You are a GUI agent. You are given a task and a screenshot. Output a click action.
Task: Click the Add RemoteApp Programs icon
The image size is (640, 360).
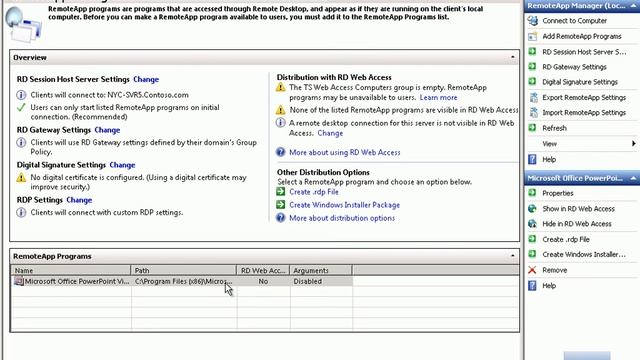click(x=533, y=36)
